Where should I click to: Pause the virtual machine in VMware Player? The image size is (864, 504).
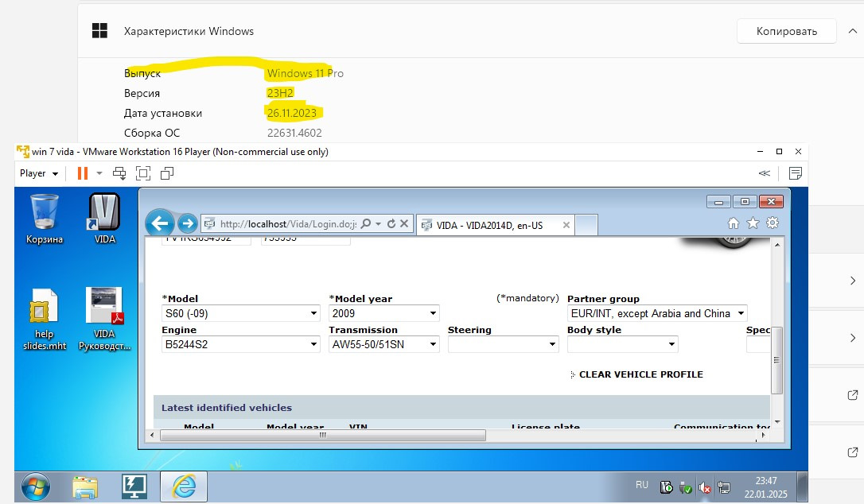click(82, 173)
